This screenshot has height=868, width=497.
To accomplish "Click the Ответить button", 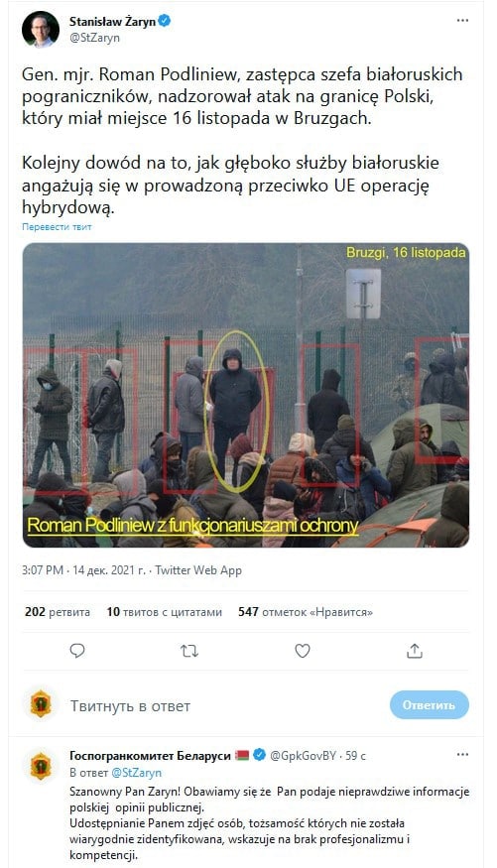I will pos(429,705).
